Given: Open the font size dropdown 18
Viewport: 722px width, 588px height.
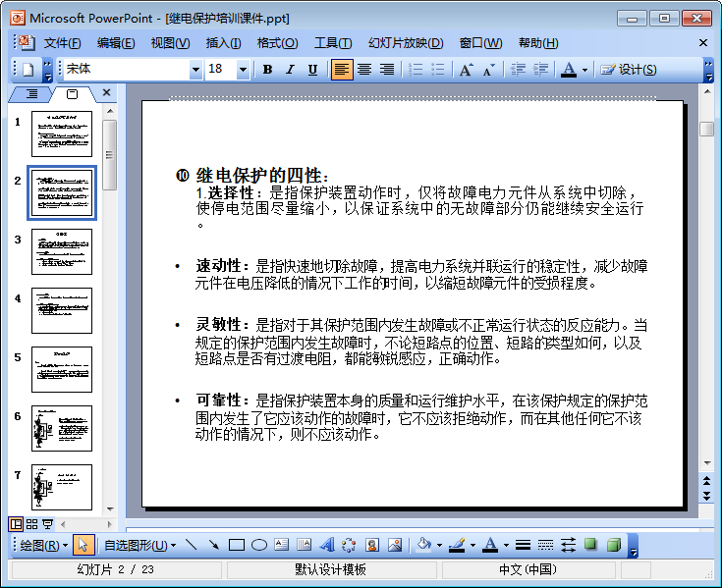Looking at the screenshot, I should click(244, 70).
